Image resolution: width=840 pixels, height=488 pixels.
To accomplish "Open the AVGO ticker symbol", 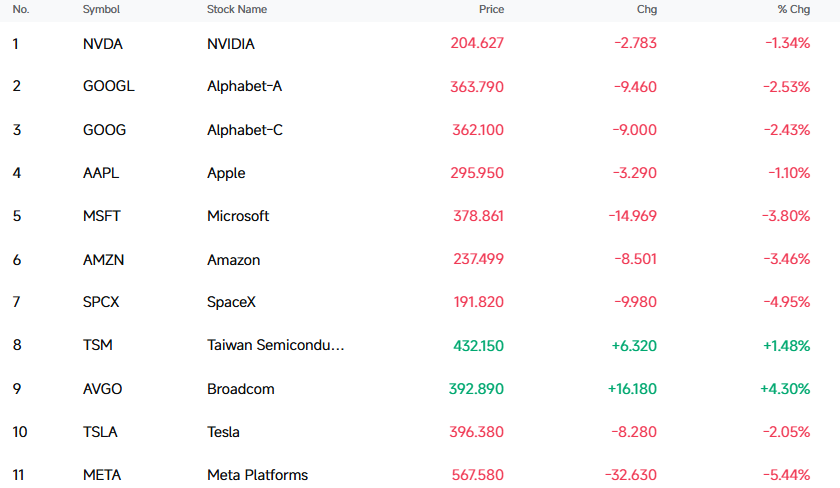I will coord(102,389).
